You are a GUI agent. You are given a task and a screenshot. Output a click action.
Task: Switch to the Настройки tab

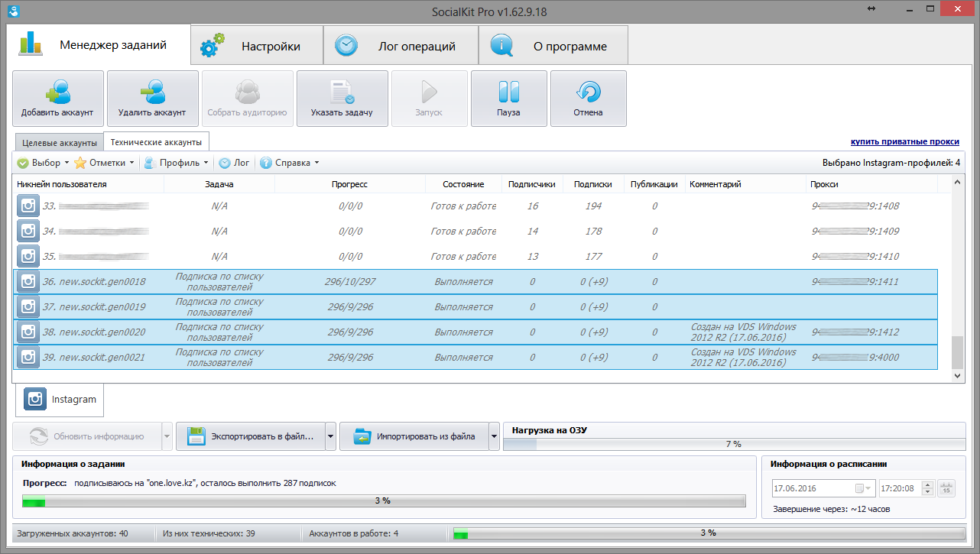coord(257,46)
